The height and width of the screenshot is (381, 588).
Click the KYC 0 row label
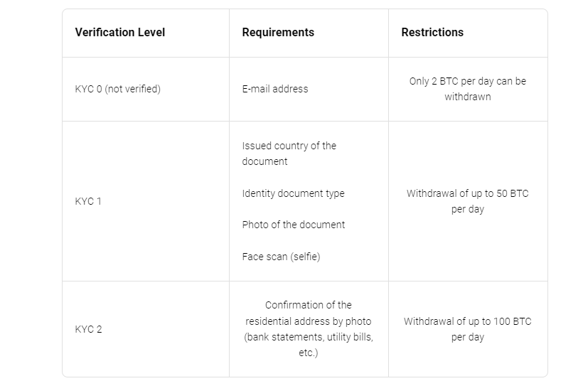(x=88, y=90)
